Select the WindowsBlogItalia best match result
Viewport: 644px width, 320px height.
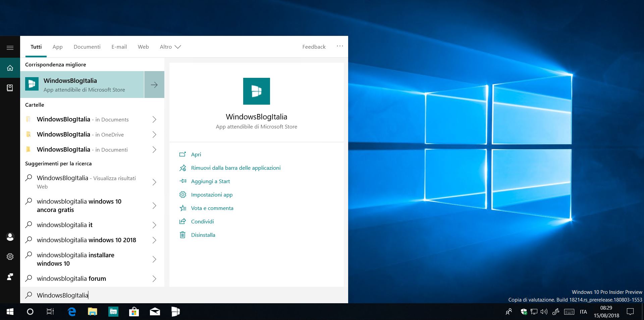pyautogui.click(x=82, y=85)
